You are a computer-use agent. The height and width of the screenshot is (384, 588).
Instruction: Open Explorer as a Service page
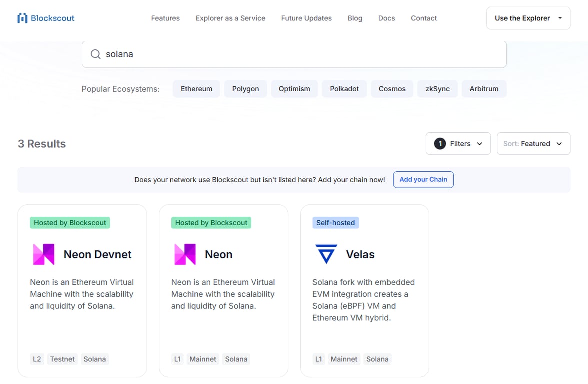pos(230,18)
